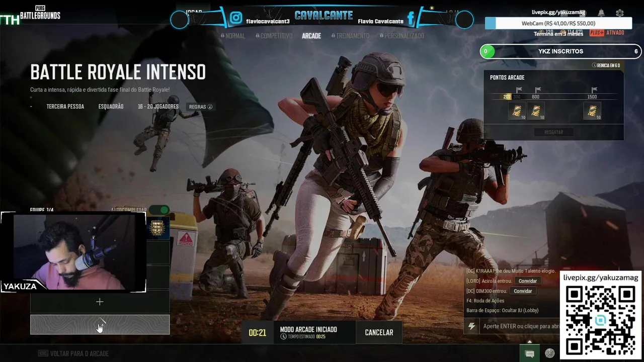Click the flag marker above 600
644x362 pixels.
[537, 90]
